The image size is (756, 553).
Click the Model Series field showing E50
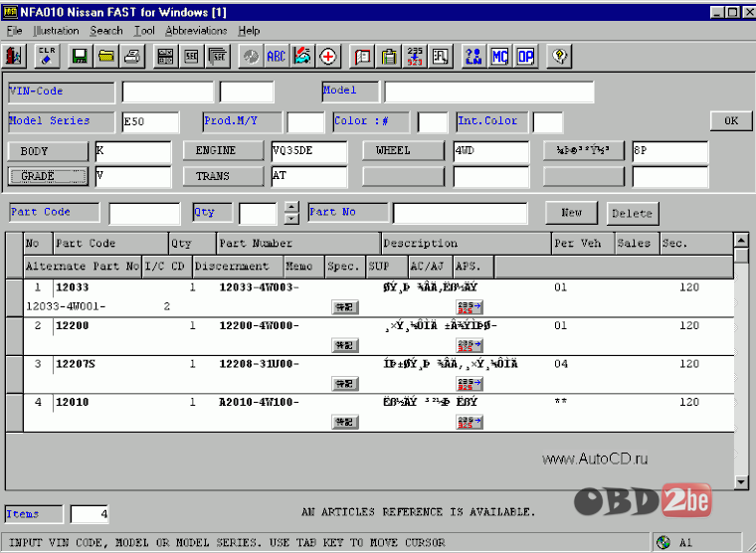[150, 122]
